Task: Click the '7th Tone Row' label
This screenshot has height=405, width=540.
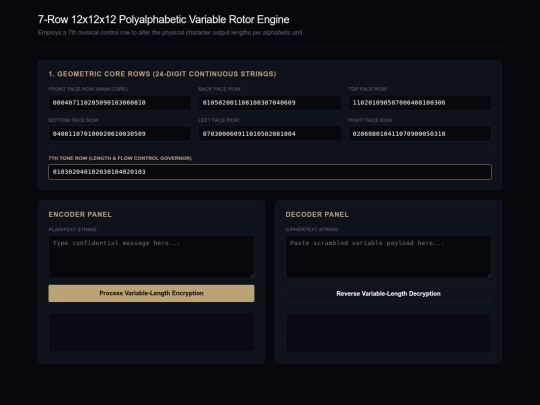Action: coord(120,158)
